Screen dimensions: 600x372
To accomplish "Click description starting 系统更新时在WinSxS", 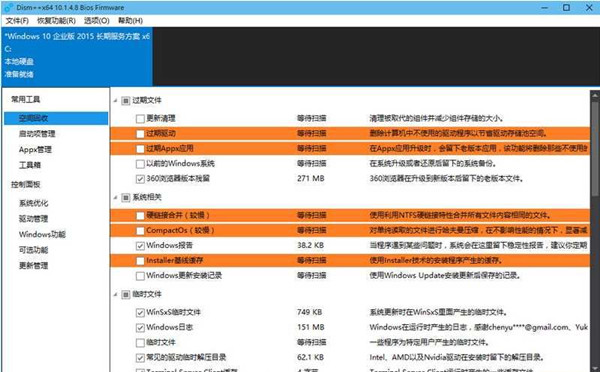I will click(439, 312).
